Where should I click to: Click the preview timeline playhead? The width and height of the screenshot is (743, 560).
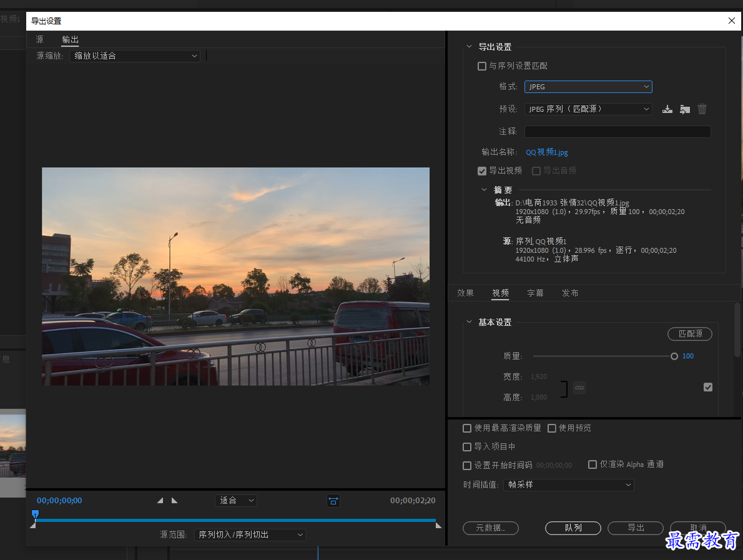[x=35, y=514]
